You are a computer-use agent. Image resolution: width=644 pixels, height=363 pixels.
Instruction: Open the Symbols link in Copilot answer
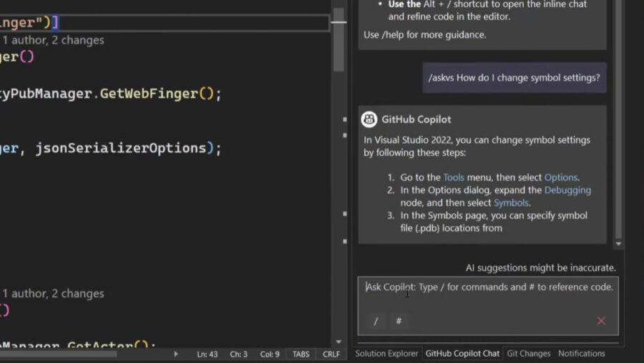[x=511, y=203]
